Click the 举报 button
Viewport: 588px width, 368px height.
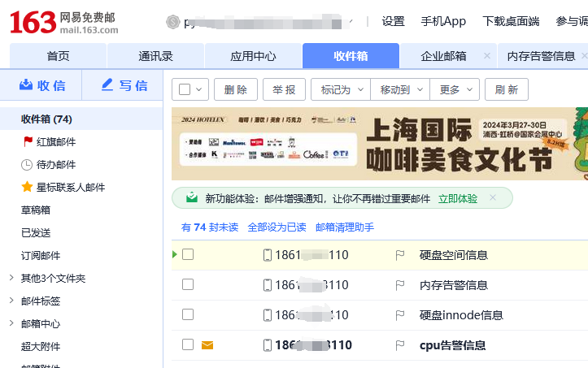285,89
